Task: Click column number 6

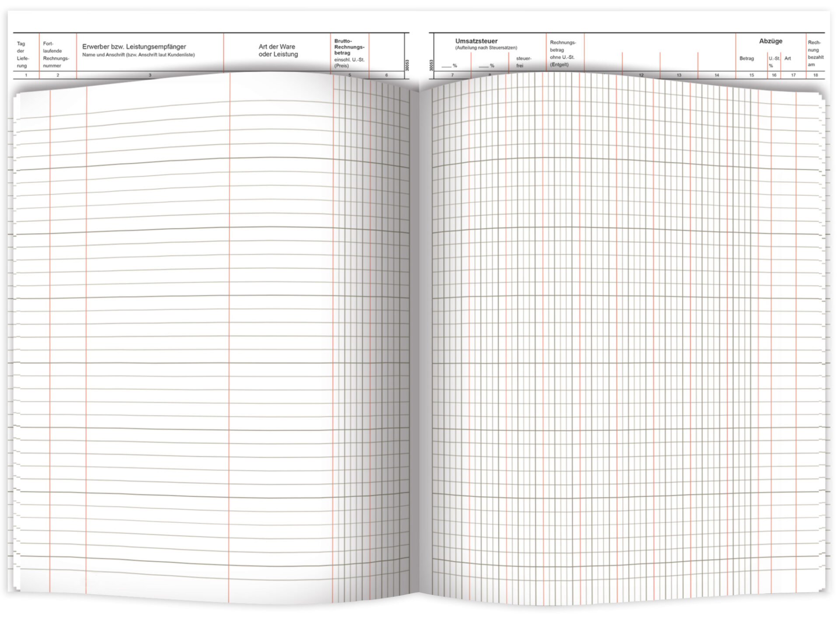Action: pos(386,75)
